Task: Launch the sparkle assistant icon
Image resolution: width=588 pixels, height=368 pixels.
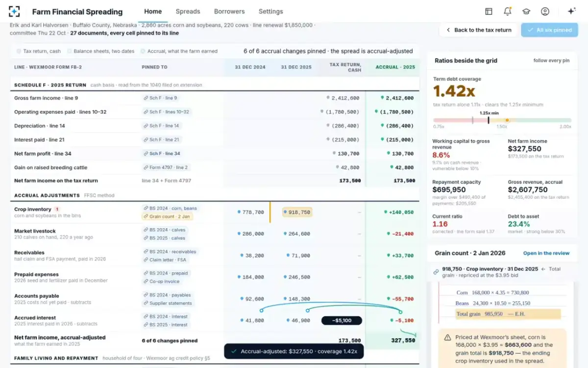Action: pyautogui.click(x=571, y=11)
